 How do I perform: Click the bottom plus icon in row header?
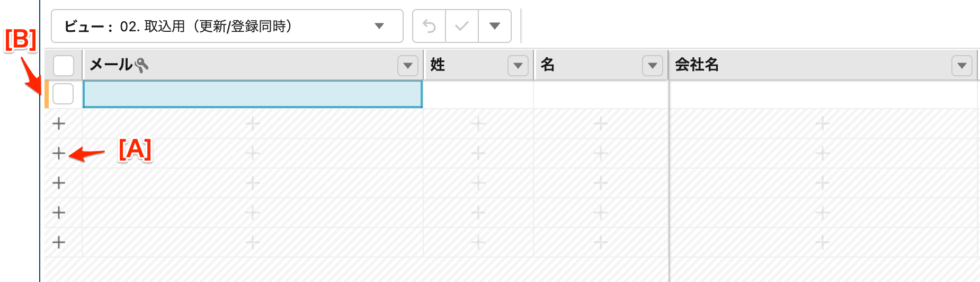(59, 243)
